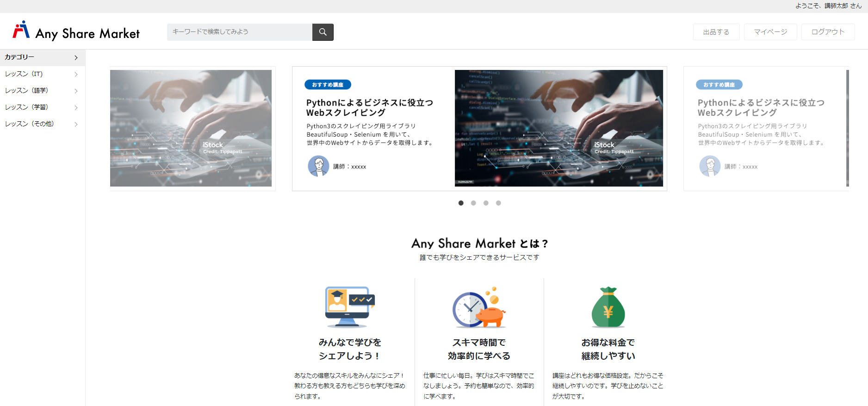Click the center card keyboard hands image
This screenshot has width=868, height=406.
(x=559, y=128)
